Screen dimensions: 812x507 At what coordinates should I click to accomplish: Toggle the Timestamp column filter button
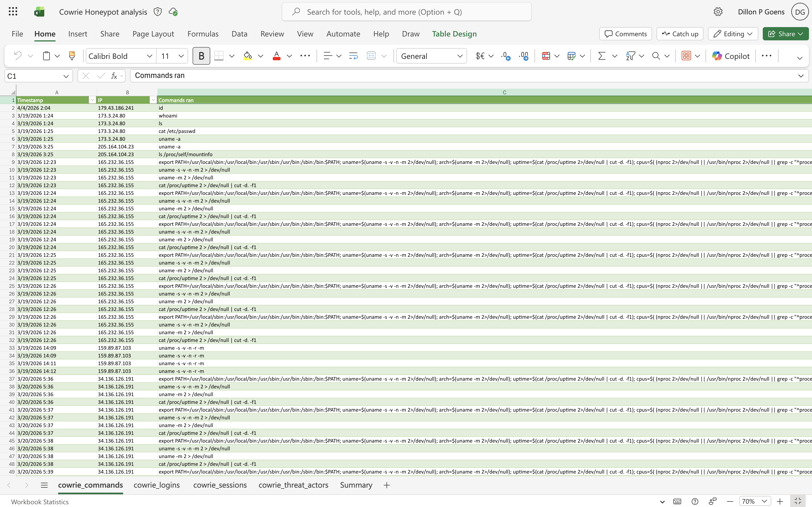(x=92, y=100)
